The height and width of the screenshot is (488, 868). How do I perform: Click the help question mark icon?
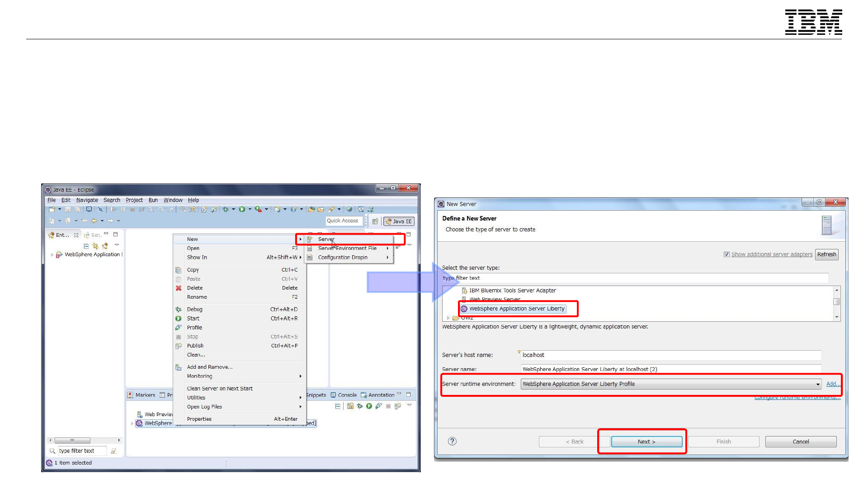pos(452,441)
